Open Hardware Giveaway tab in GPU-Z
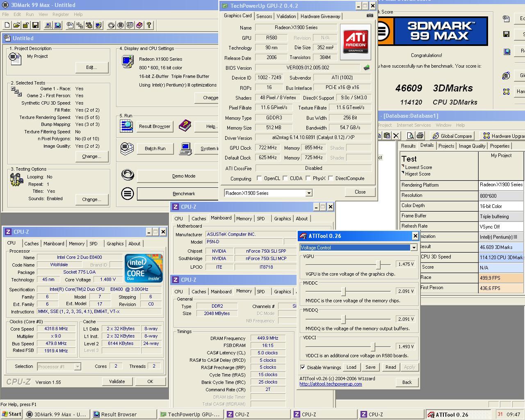 (x=320, y=16)
